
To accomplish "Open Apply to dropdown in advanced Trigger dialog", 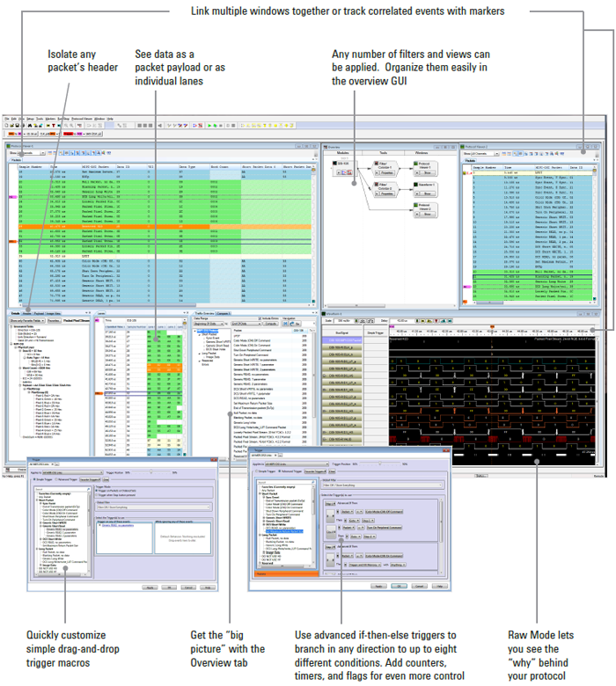I will click(x=297, y=464).
